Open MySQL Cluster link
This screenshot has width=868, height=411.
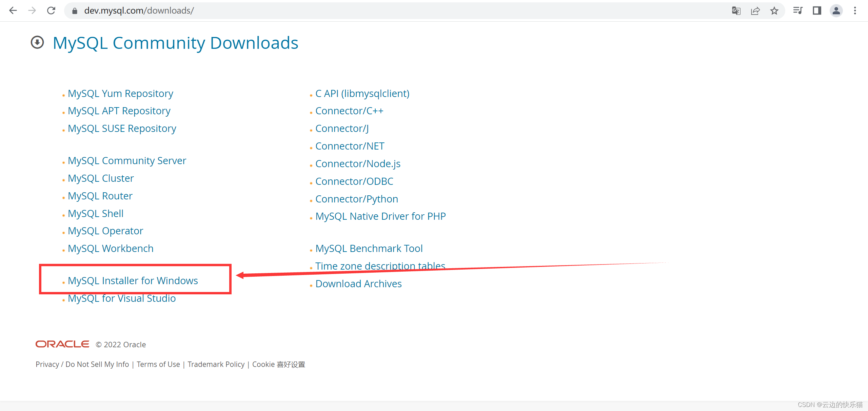[x=101, y=178]
